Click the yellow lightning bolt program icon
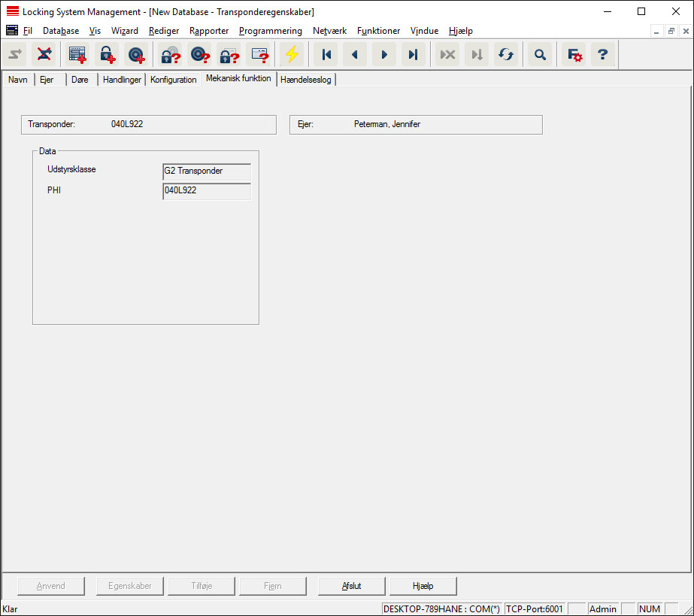The width and height of the screenshot is (694, 616). [x=291, y=55]
